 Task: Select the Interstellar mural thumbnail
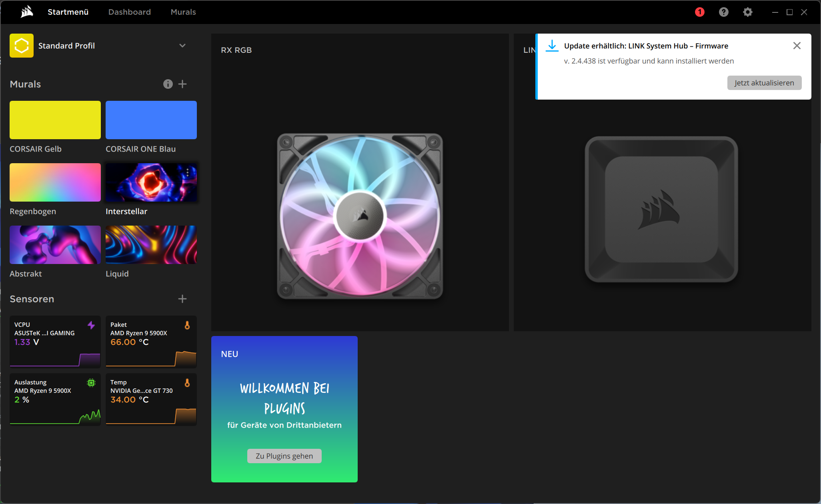[x=151, y=182]
